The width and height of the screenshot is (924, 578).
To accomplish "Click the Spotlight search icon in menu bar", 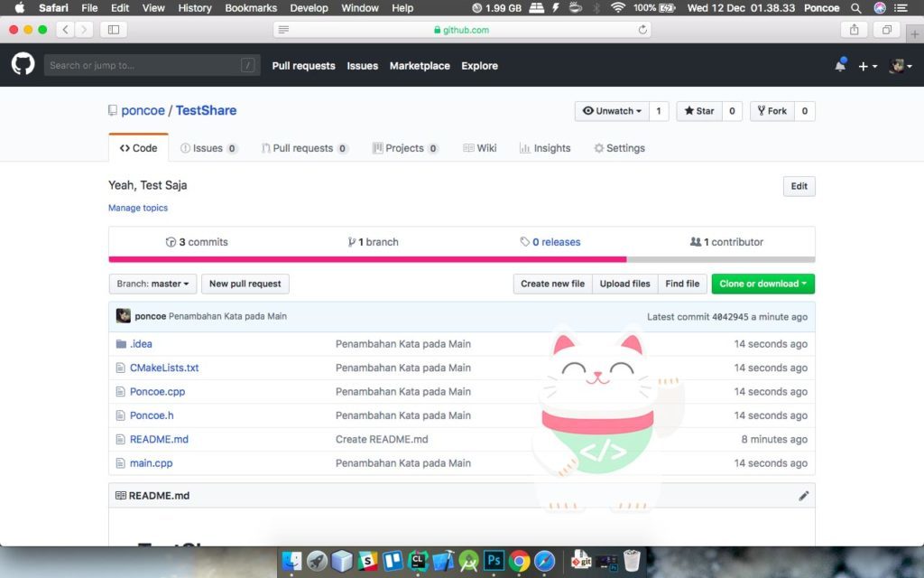I will (x=855, y=8).
